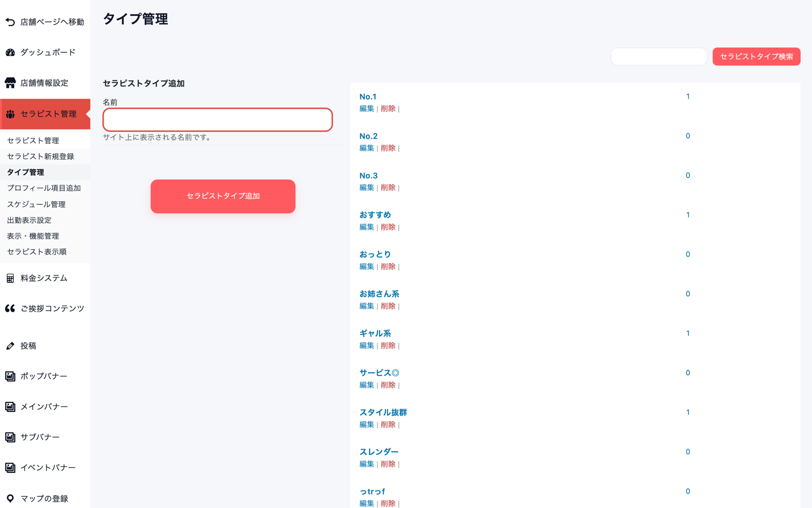Delete the No.2 type
Screen dimensions: 812x508
pos(388,148)
